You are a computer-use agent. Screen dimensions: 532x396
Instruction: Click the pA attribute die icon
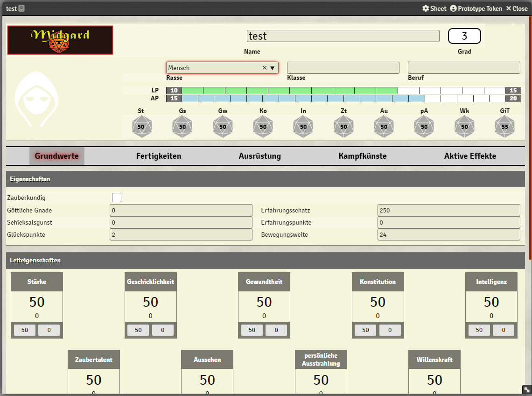click(424, 127)
